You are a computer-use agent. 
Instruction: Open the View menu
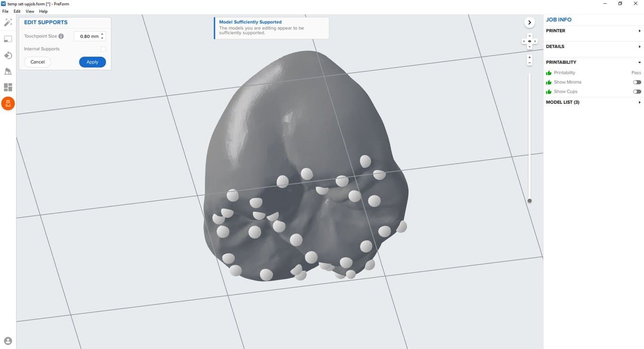(29, 11)
